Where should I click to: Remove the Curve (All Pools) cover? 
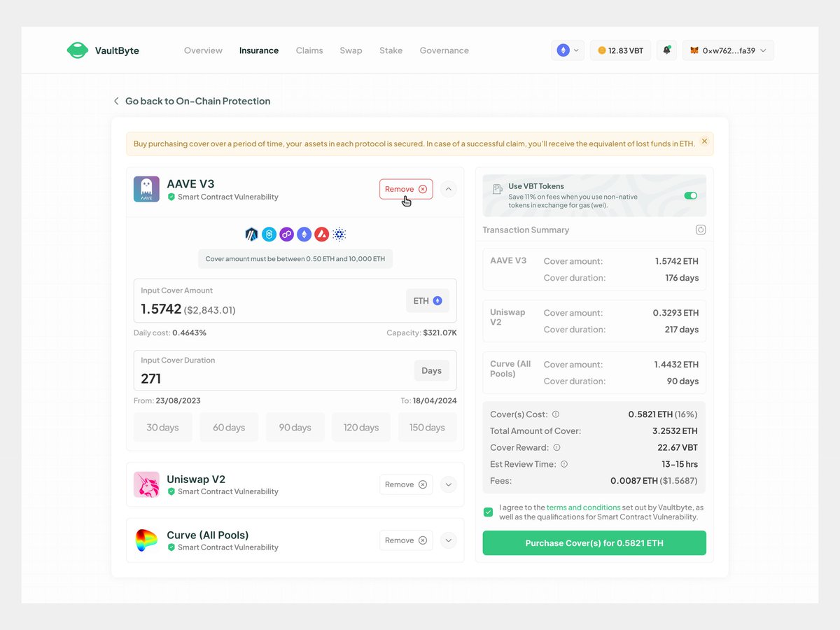click(x=406, y=540)
